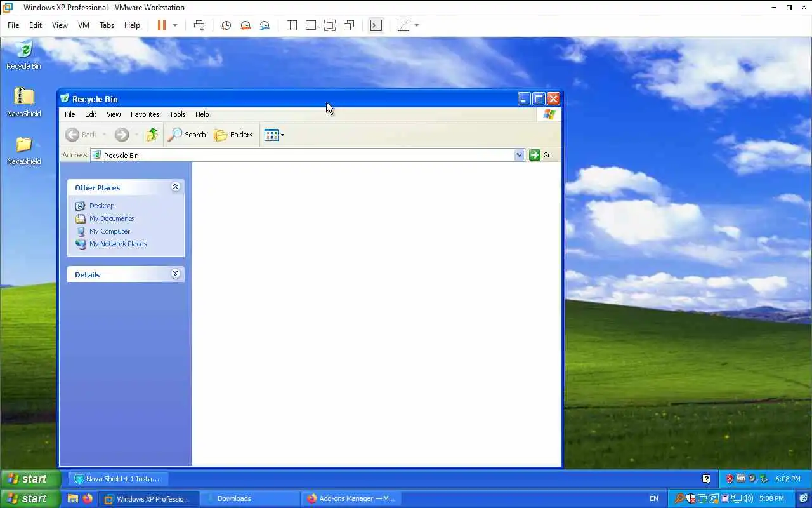Open the Favorites menu
This screenshot has width=812, height=508.
click(145, 114)
